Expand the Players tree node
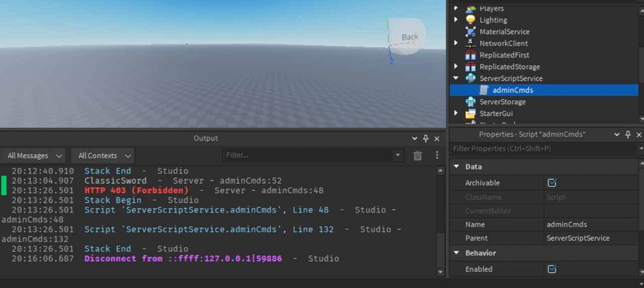This screenshot has height=288, width=644. (x=456, y=9)
